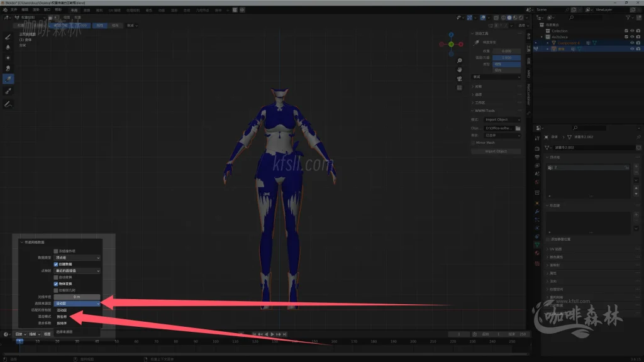Pin the properties editor context

[638, 137]
